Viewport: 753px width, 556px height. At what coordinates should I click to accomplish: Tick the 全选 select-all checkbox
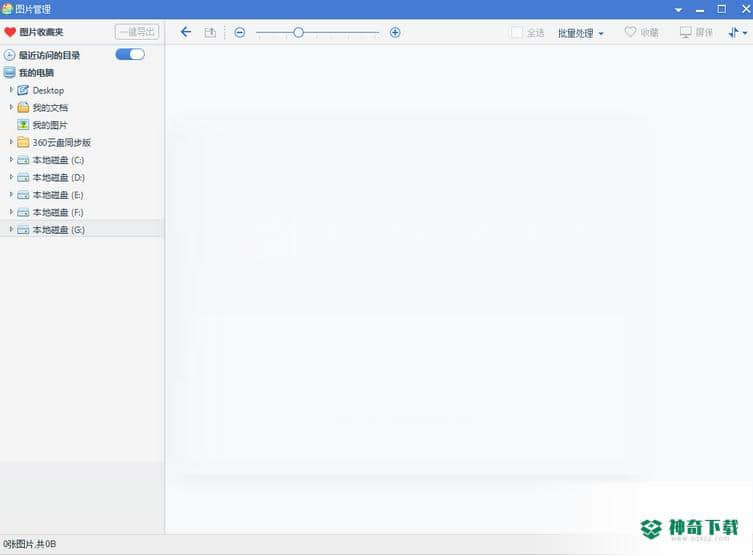[516, 33]
